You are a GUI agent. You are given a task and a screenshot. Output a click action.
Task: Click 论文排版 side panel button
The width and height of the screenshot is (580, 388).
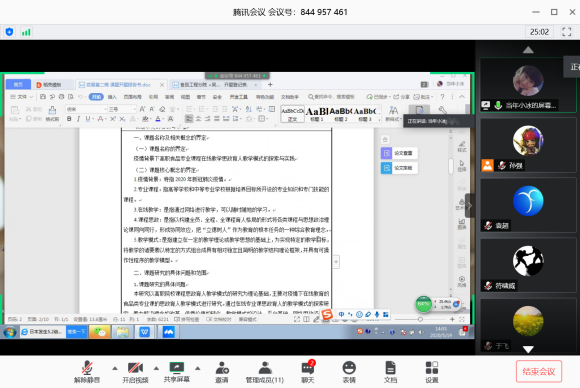click(399, 168)
